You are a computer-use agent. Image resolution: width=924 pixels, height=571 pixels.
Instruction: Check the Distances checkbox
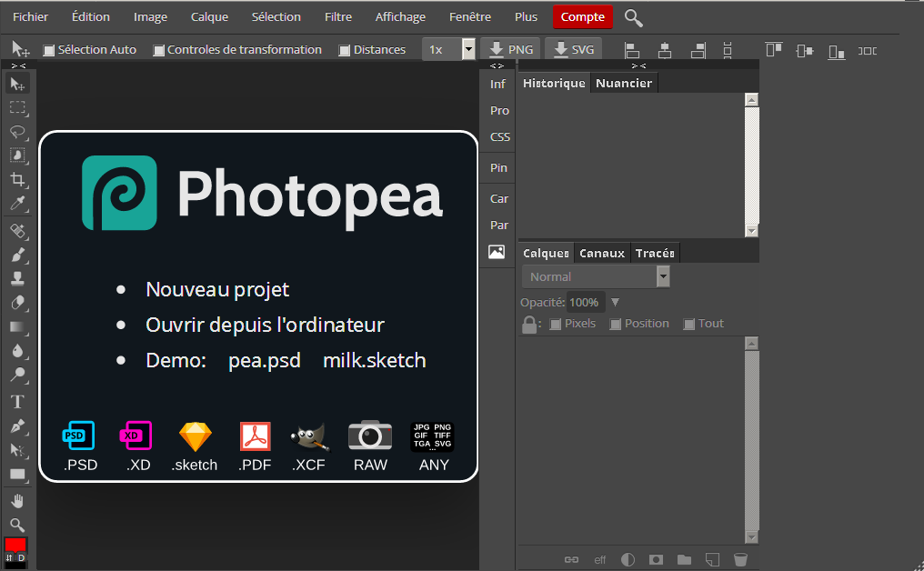345,51
